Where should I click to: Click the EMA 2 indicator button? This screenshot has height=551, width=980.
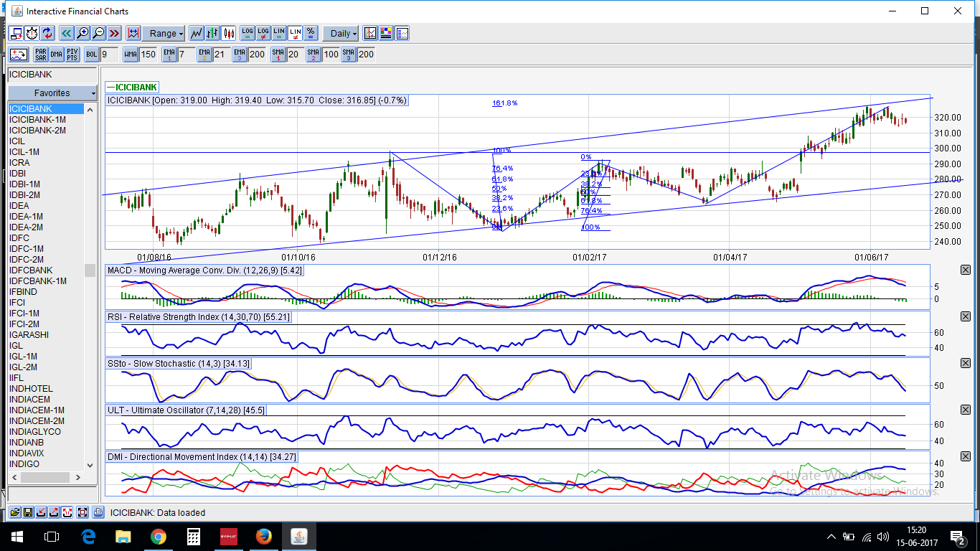pos(204,54)
